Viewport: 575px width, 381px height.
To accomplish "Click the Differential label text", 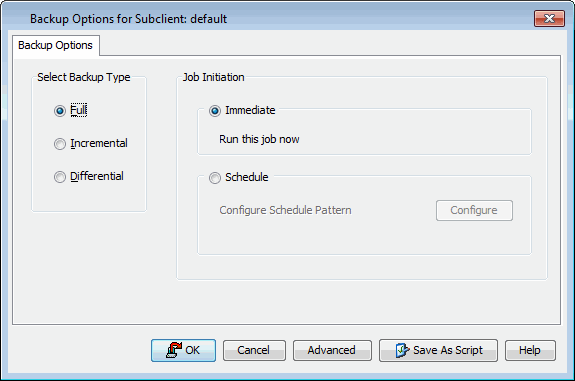I will pyautogui.click(x=97, y=176).
